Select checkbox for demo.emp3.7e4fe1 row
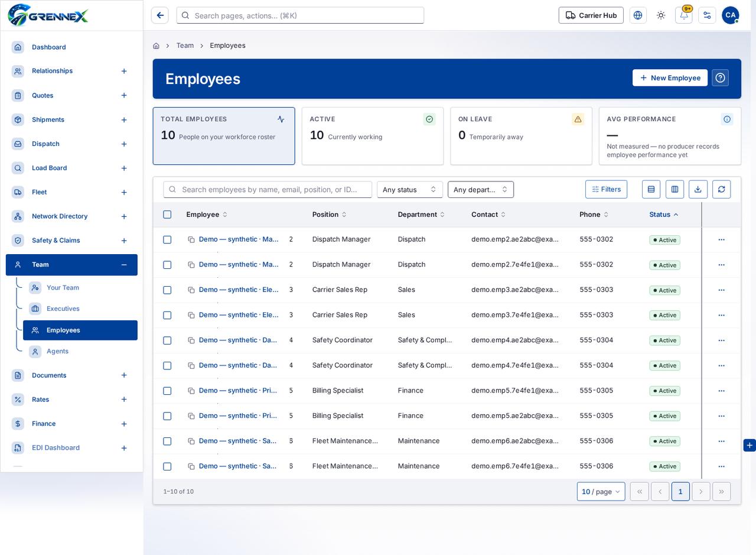756x555 pixels. 167,315
